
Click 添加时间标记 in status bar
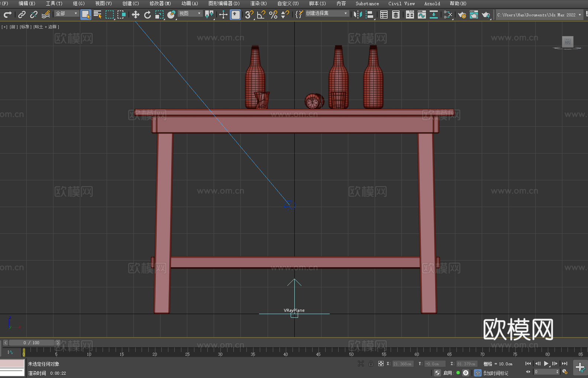click(x=495, y=373)
